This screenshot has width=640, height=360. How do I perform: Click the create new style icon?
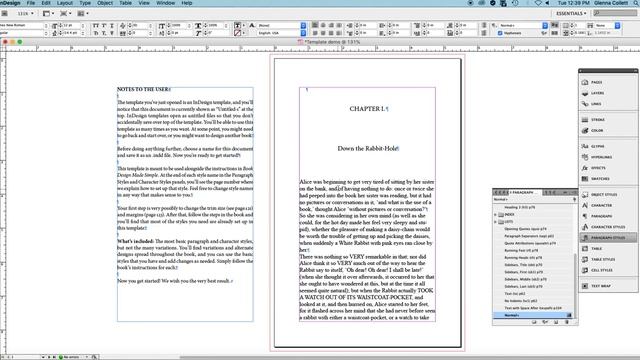tap(556, 322)
